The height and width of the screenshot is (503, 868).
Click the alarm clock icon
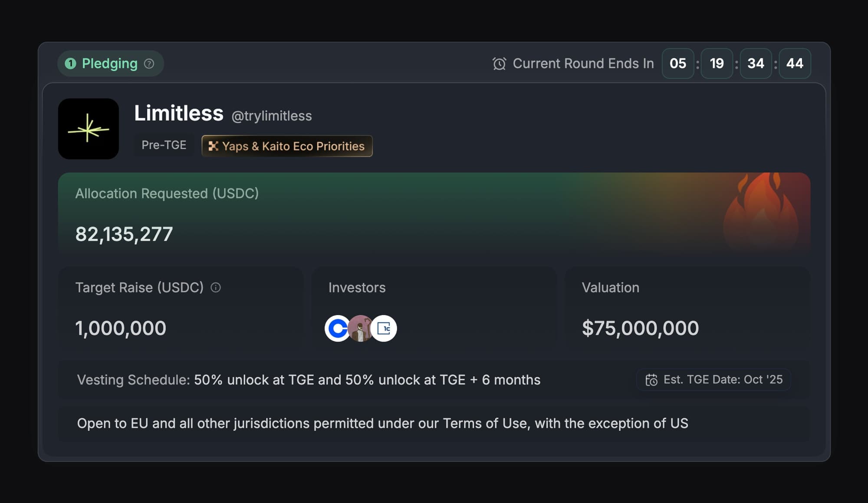499,64
